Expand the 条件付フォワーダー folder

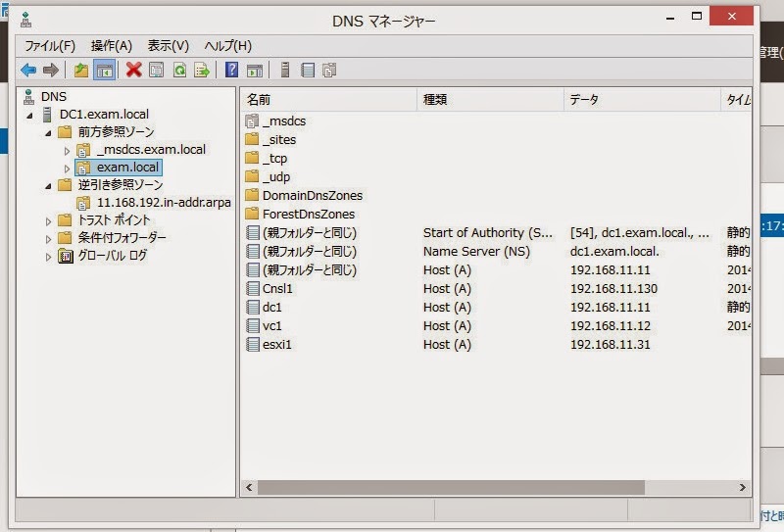coord(48,239)
